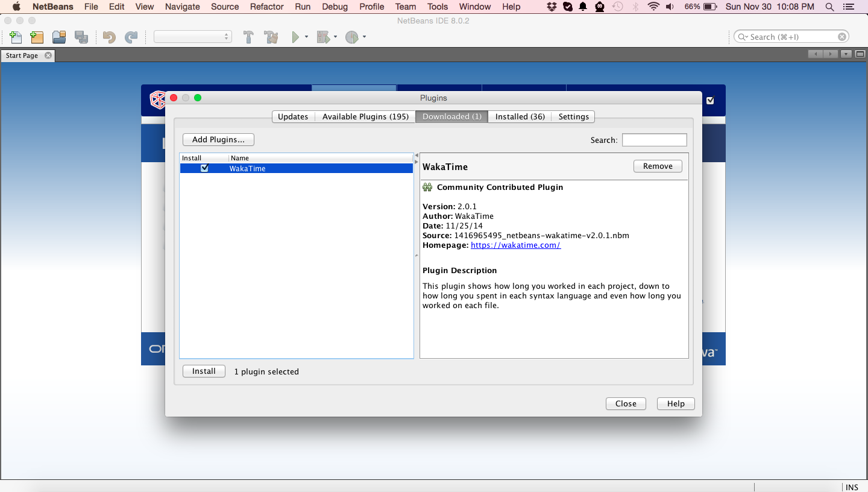Viewport: 868px width, 492px height.
Task: Open the File menu
Action: click(x=91, y=7)
